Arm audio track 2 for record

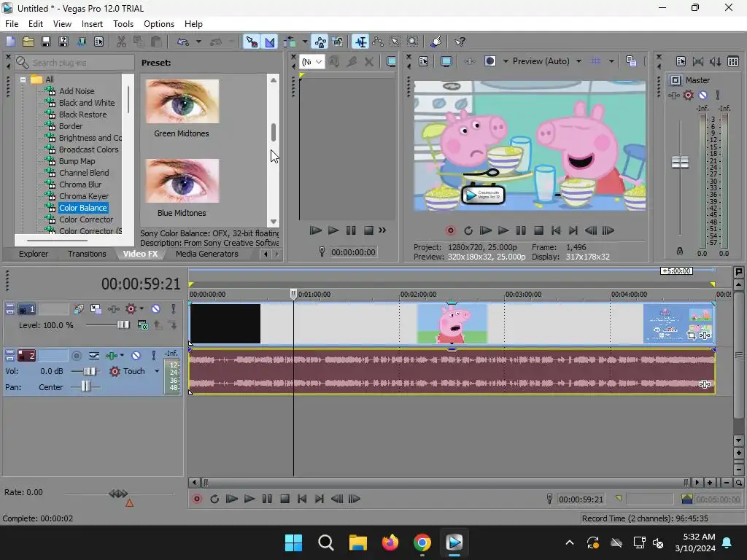coord(76,356)
